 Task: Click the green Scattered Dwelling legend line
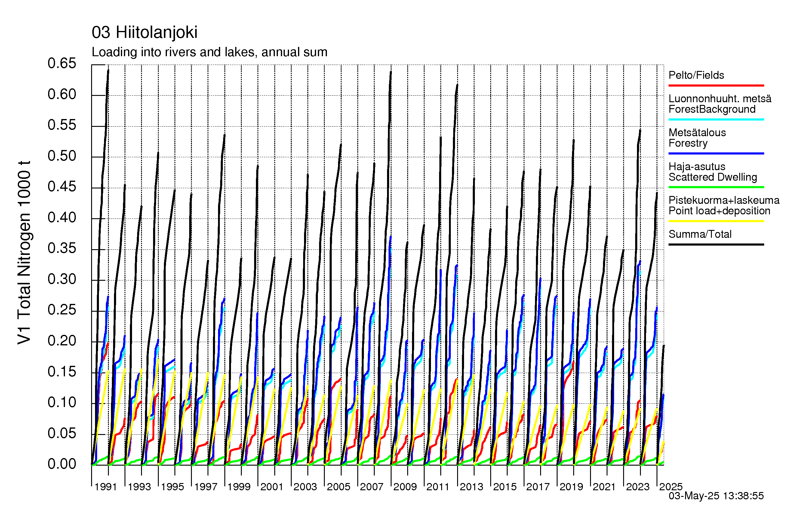coord(716,187)
